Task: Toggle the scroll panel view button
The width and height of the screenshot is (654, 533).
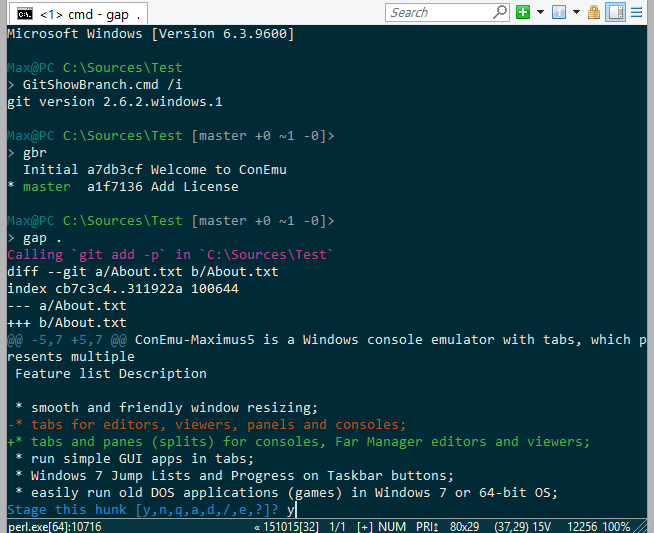Action: 616,12
